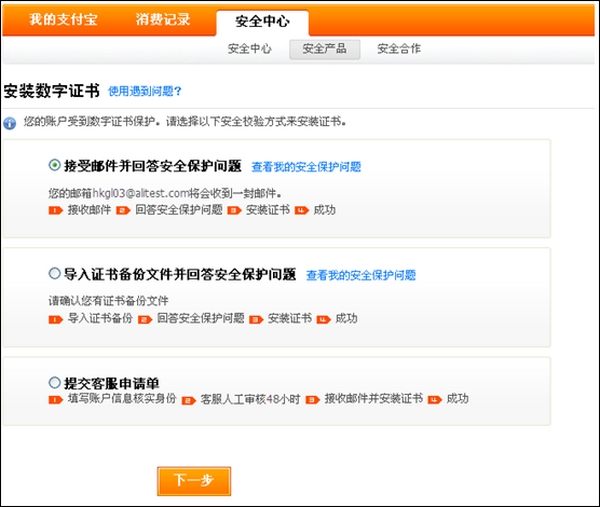Open the 我的支付宝 tab

click(x=64, y=20)
